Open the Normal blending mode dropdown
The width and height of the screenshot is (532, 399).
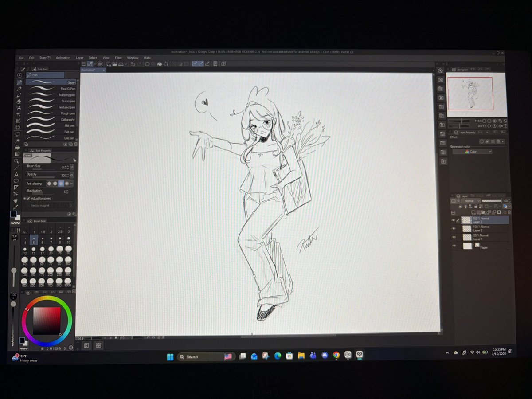tap(471, 201)
